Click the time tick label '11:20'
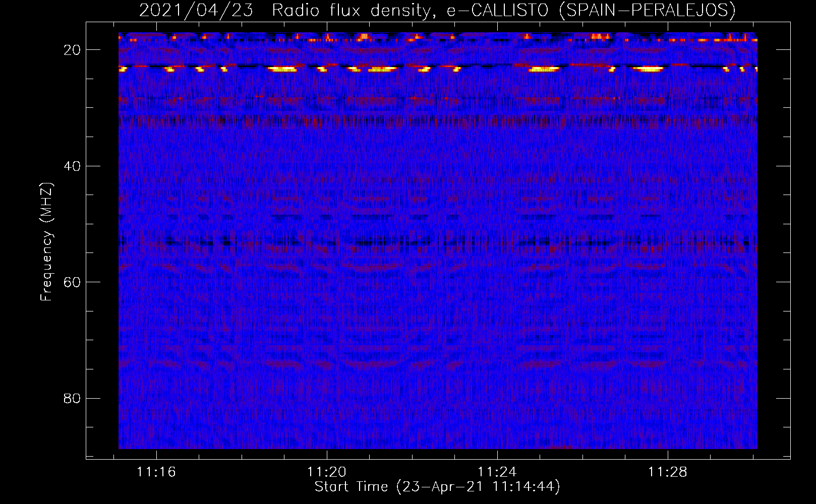Screen dimensions: 816x504 coord(327,472)
